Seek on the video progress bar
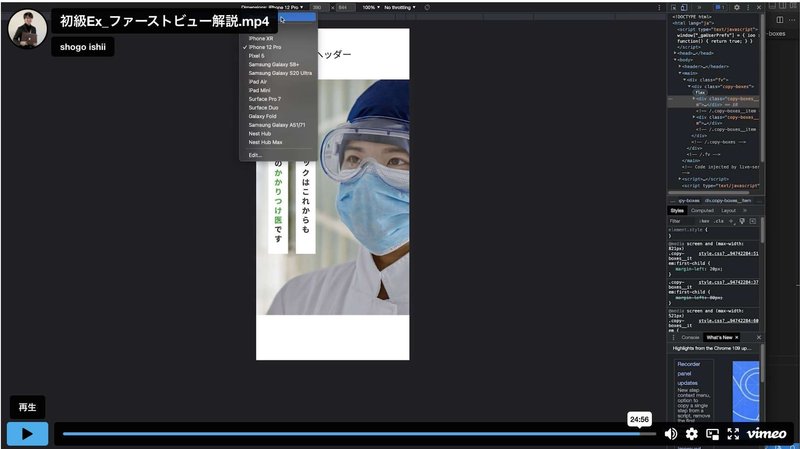This screenshot has width=800, height=449. tap(359, 434)
